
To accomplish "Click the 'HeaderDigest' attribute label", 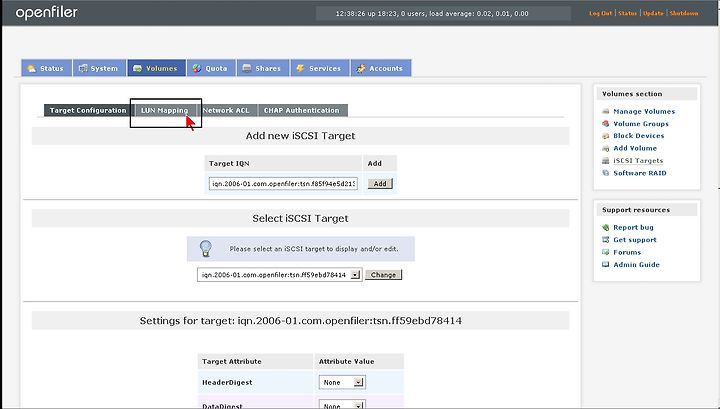I will pyautogui.click(x=227, y=382).
